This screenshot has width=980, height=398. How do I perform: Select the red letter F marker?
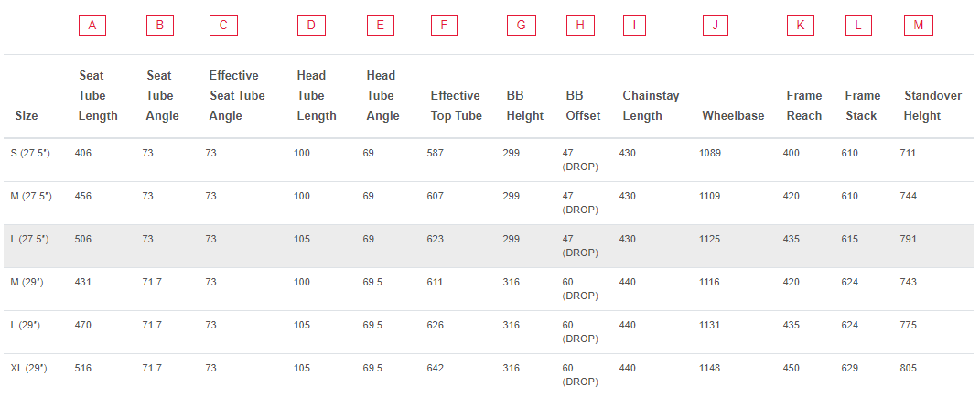(444, 26)
